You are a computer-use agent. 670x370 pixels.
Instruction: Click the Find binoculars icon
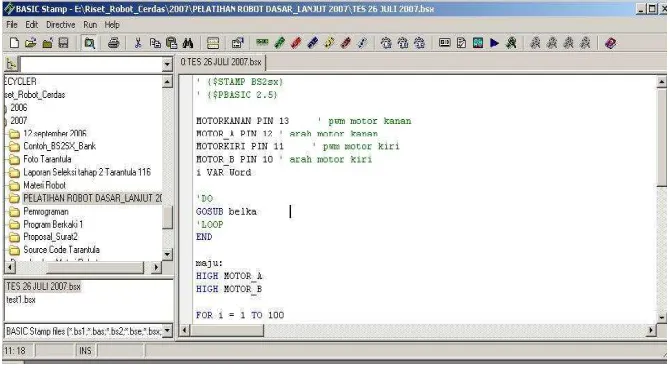pos(188,43)
